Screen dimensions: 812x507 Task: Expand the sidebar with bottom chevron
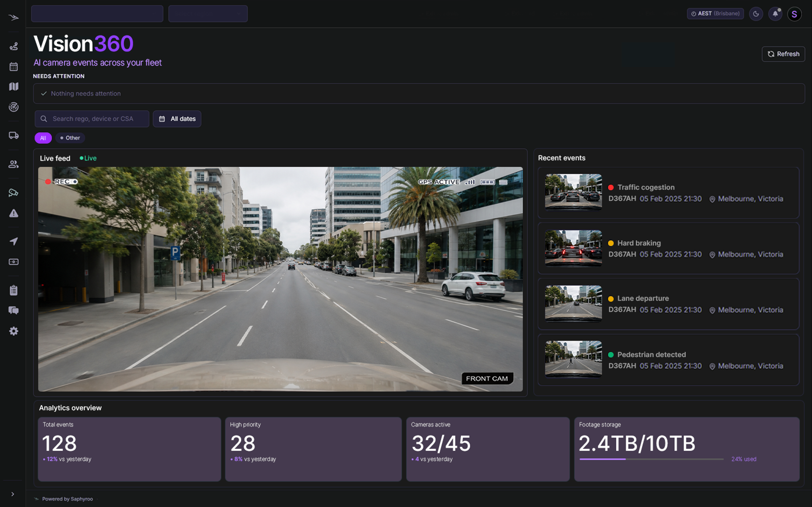(x=13, y=494)
